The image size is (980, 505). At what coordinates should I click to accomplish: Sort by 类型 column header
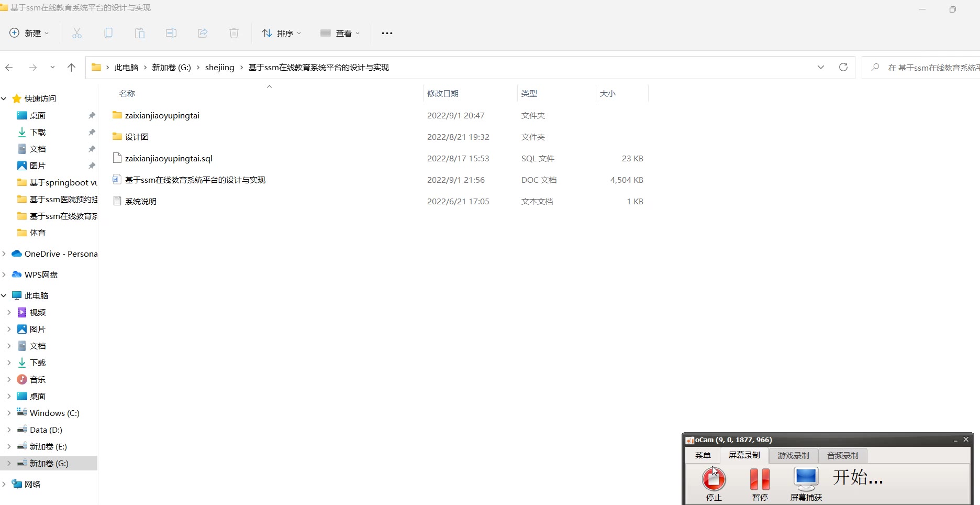[529, 93]
